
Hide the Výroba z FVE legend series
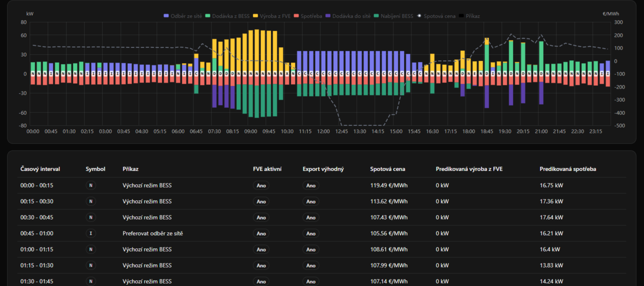272,16
